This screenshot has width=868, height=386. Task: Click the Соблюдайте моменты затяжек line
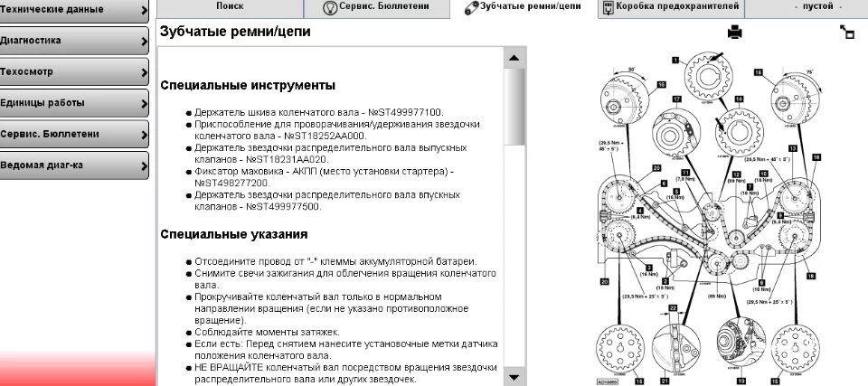(x=267, y=333)
